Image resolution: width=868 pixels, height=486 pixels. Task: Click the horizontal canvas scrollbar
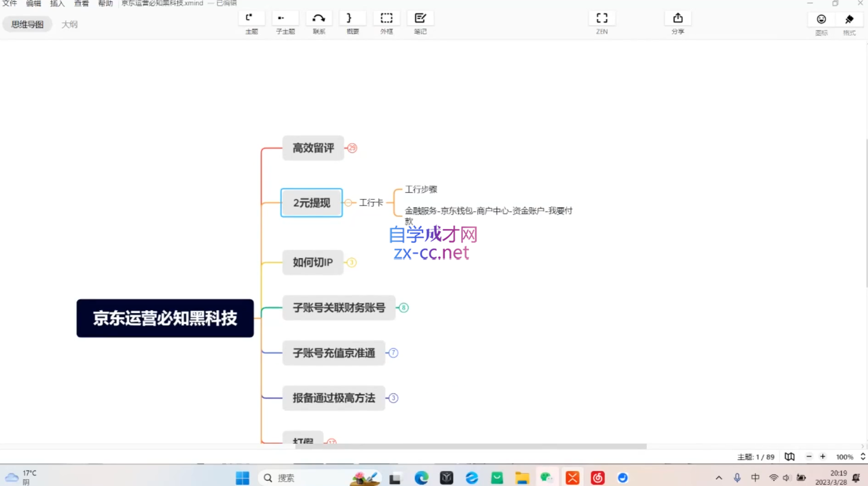471,446
